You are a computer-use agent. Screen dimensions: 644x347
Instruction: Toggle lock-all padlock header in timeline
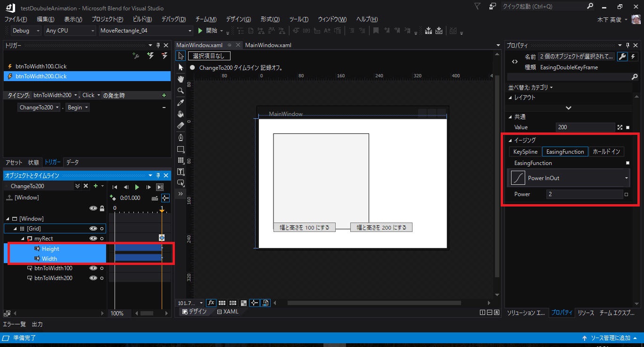pos(102,208)
